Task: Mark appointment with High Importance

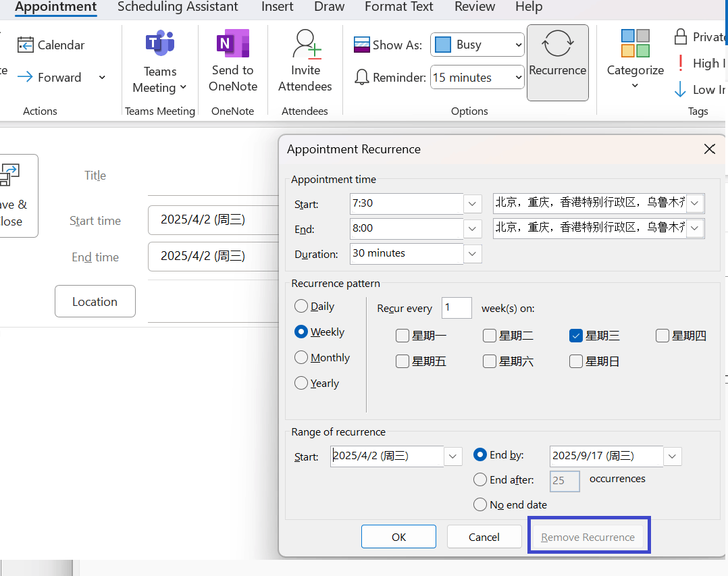Action: [x=702, y=63]
